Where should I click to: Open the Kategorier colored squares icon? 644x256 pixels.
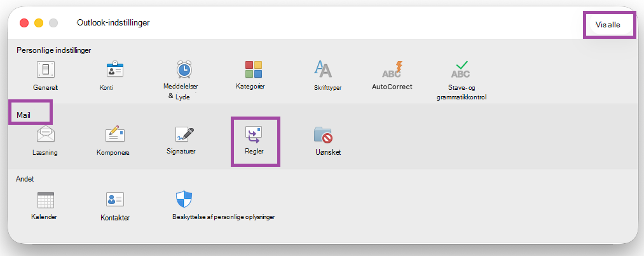pos(254,69)
